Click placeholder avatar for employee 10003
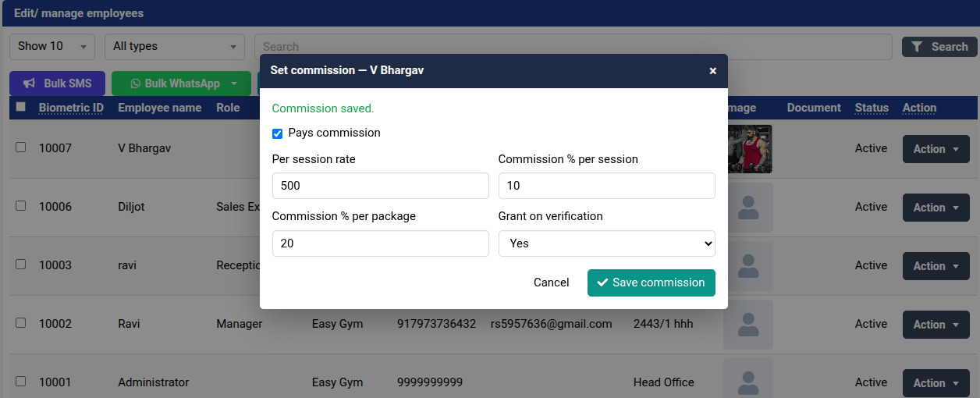 [748, 266]
